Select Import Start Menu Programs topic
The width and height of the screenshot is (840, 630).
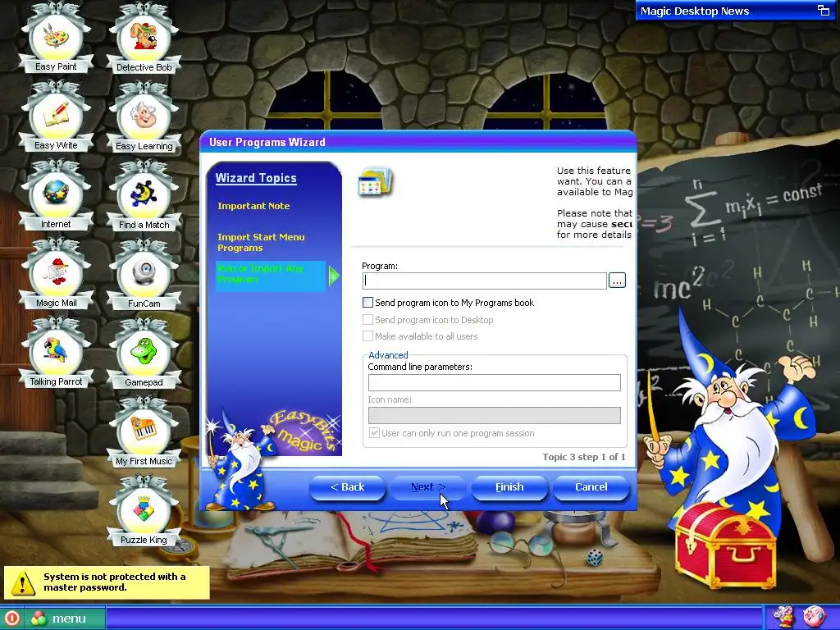261,242
